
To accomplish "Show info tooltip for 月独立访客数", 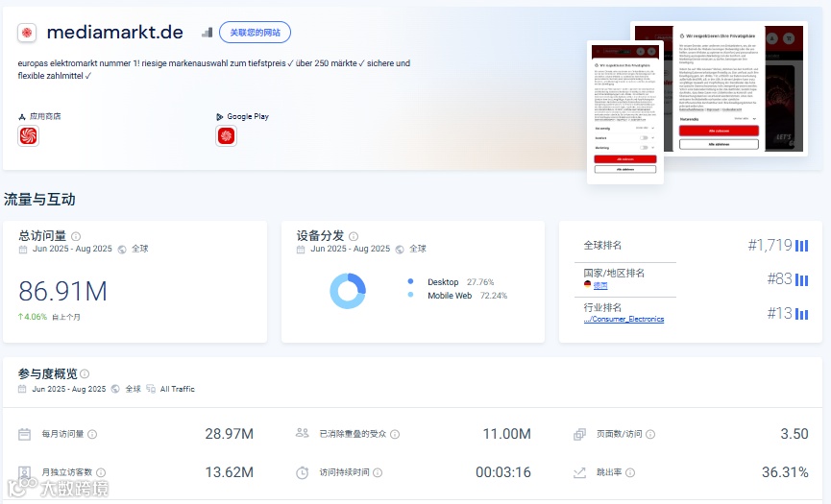I will [x=101, y=472].
